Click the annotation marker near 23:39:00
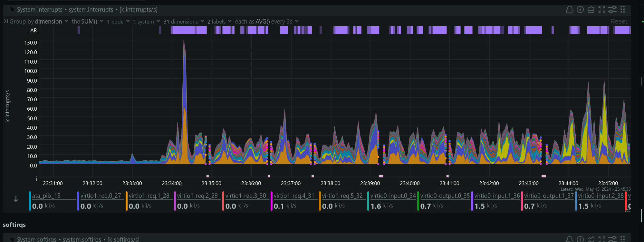 (x=381, y=176)
